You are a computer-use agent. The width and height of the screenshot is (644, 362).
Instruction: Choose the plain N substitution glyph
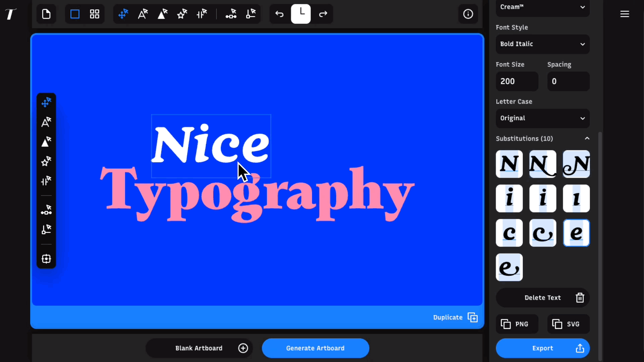(x=509, y=164)
